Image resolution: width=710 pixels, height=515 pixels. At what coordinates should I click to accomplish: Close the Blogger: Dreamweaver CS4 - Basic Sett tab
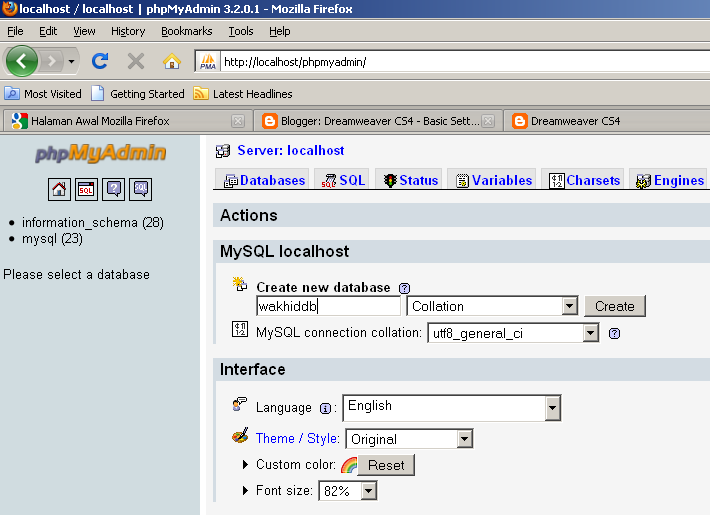click(488, 121)
